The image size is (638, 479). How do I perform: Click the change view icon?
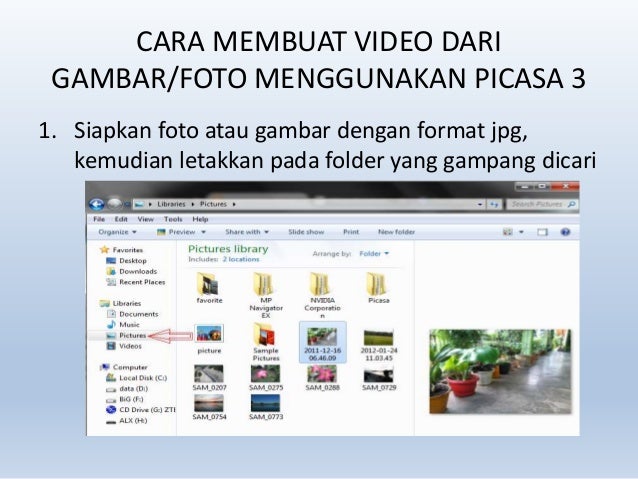coord(507,232)
